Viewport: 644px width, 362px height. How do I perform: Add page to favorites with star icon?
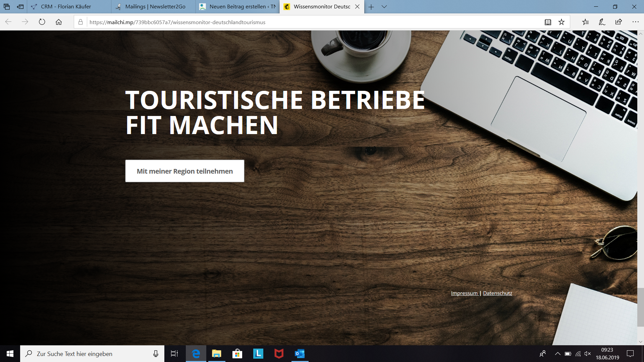561,22
